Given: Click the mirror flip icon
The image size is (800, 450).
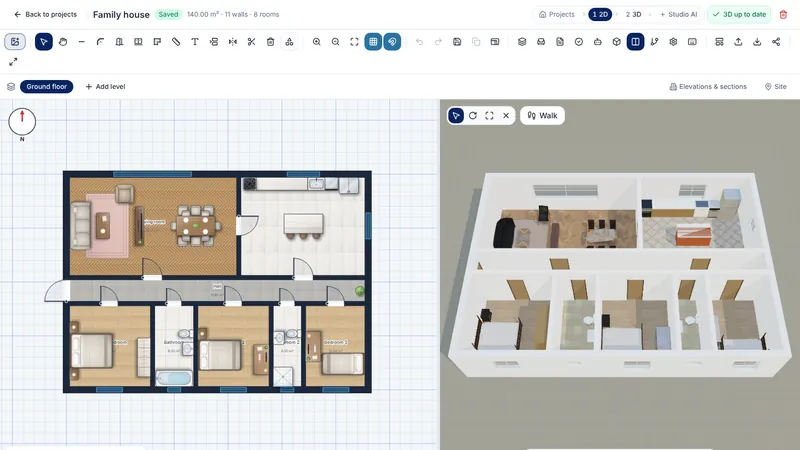Looking at the screenshot, I should click(233, 42).
